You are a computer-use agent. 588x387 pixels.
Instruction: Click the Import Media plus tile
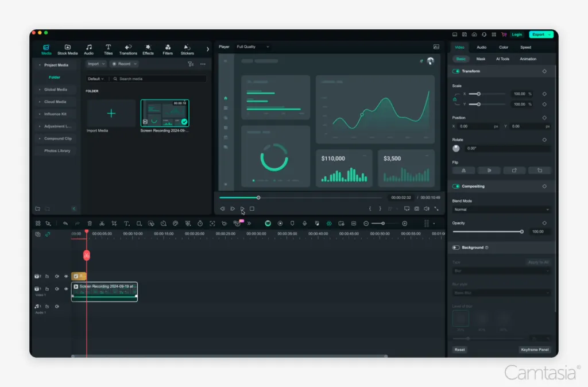[111, 113]
